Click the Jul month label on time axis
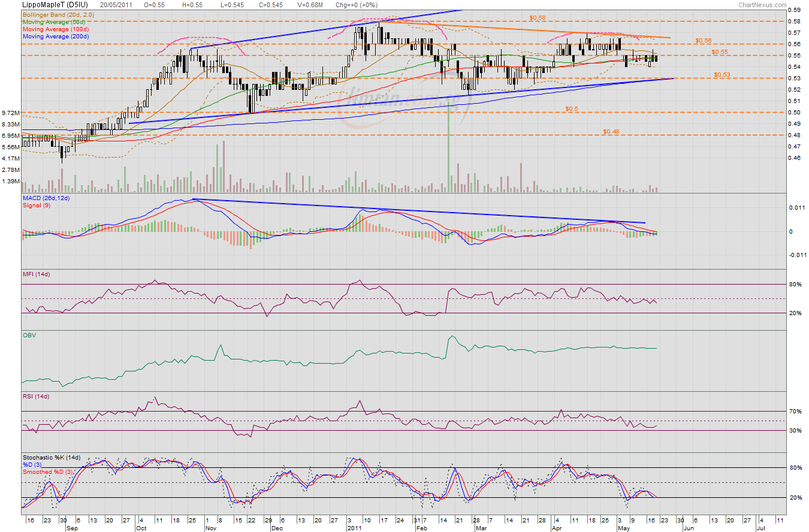 click(x=760, y=528)
